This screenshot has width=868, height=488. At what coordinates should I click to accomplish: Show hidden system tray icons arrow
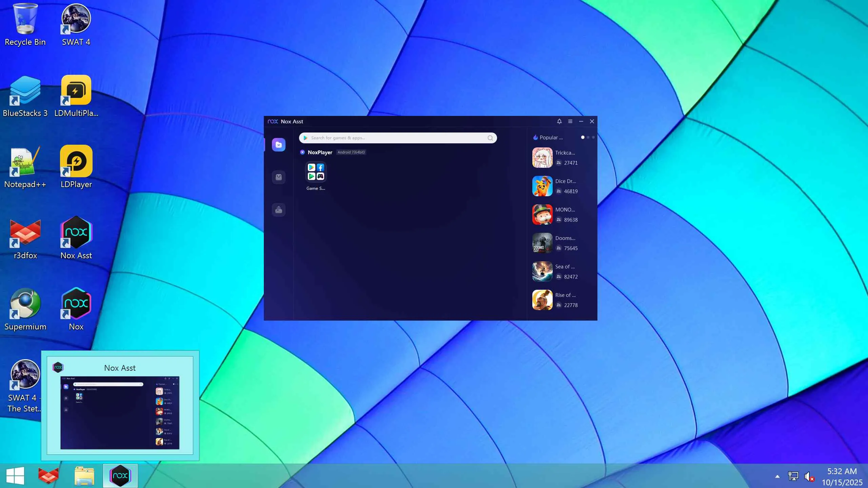(x=777, y=476)
